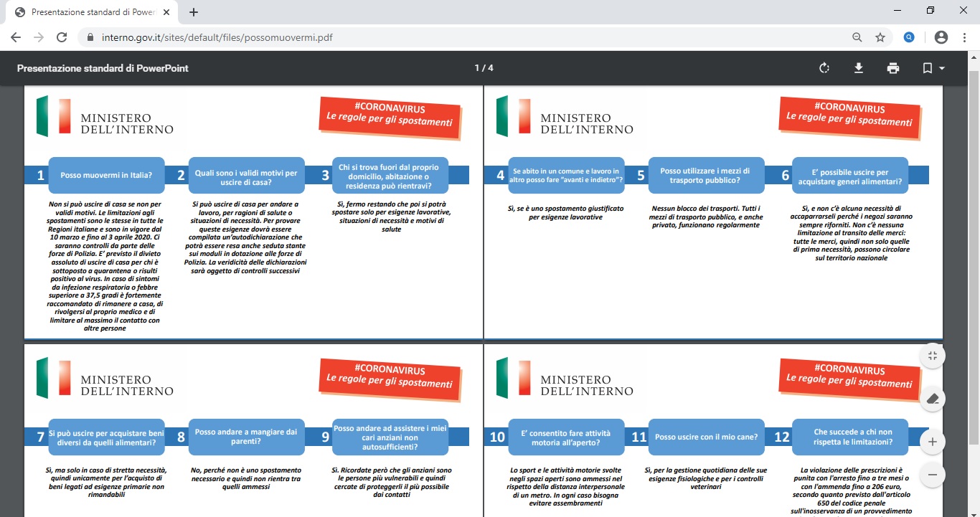Click the browser zoom magnifier icon
This screenshot has width=980, height=517.
pos(857,37)
